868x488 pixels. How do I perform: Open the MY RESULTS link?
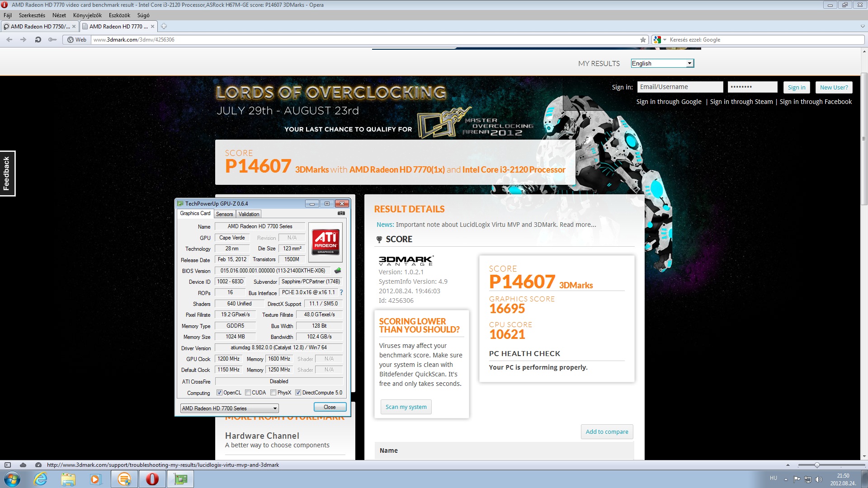[599, 64]
